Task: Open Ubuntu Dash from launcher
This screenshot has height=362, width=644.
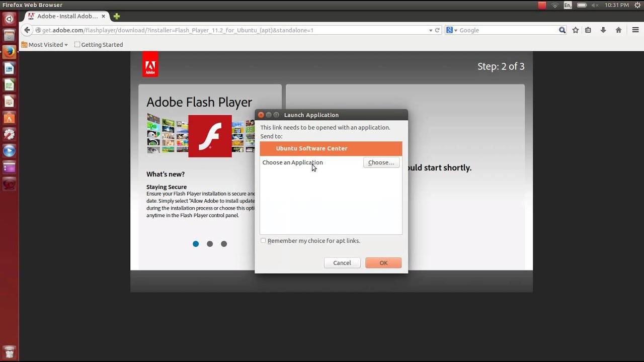Action: coord(9,19)
